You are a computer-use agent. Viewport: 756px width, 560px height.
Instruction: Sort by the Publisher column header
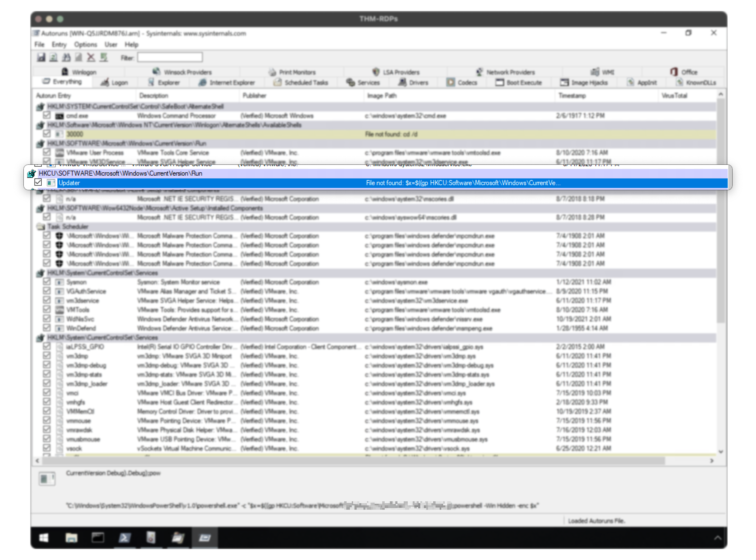pyautogui.click(x=301, y=96)
